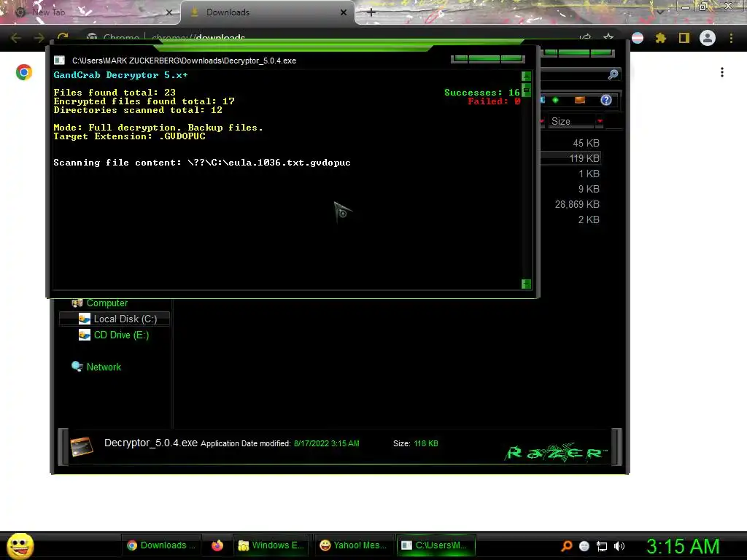This screenshot has width=747, height=560.
Task: Click the orange magnifier tray icon
Action: (566, 546)
